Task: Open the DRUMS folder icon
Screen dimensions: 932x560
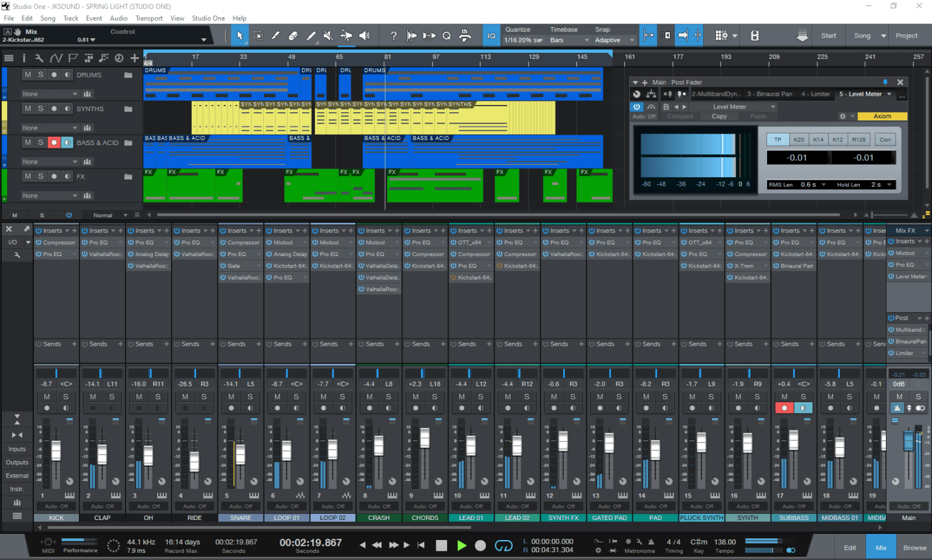Action: [x=128, y=75]
